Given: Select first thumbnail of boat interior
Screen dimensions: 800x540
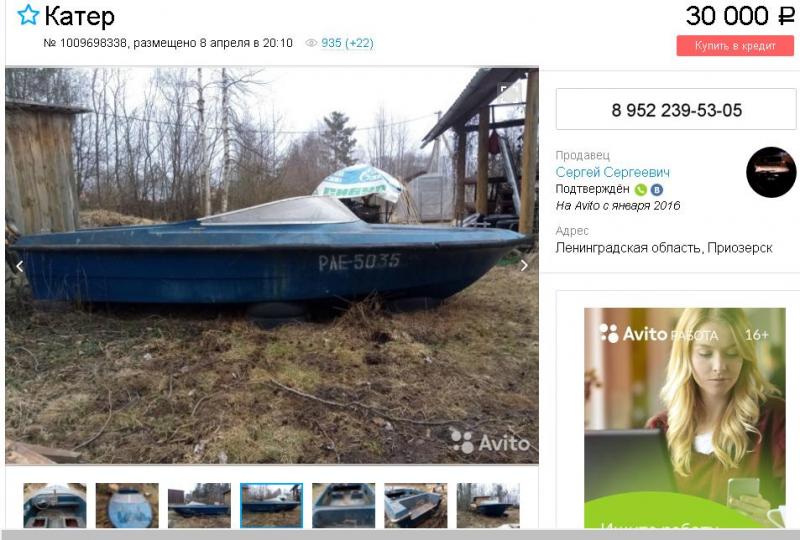Looking at the screenshot, I should pos(55,505).
